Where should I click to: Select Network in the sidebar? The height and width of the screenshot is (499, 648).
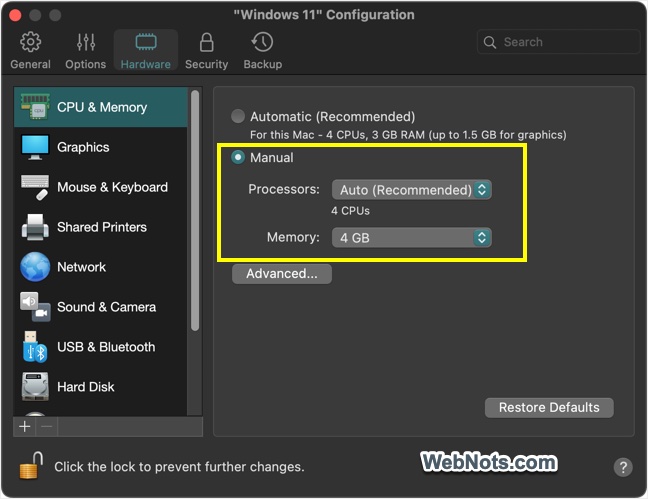click(x=100, y=267)
